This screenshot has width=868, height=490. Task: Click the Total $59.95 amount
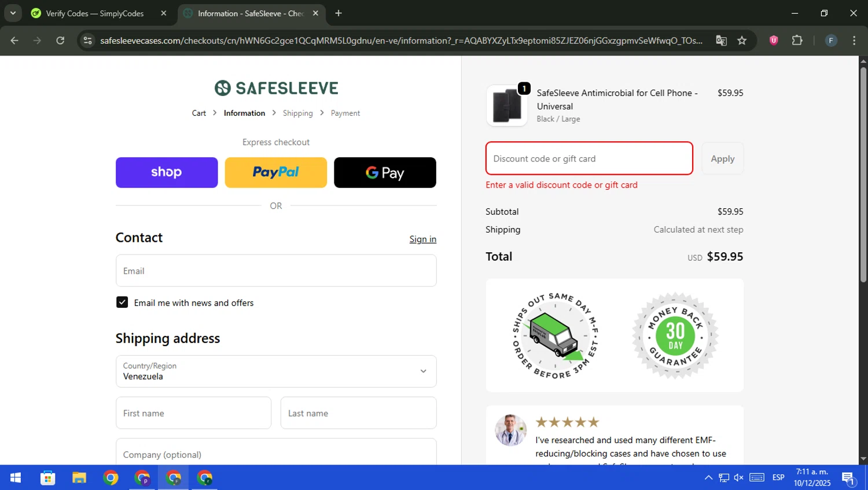[x=725, y=257]
